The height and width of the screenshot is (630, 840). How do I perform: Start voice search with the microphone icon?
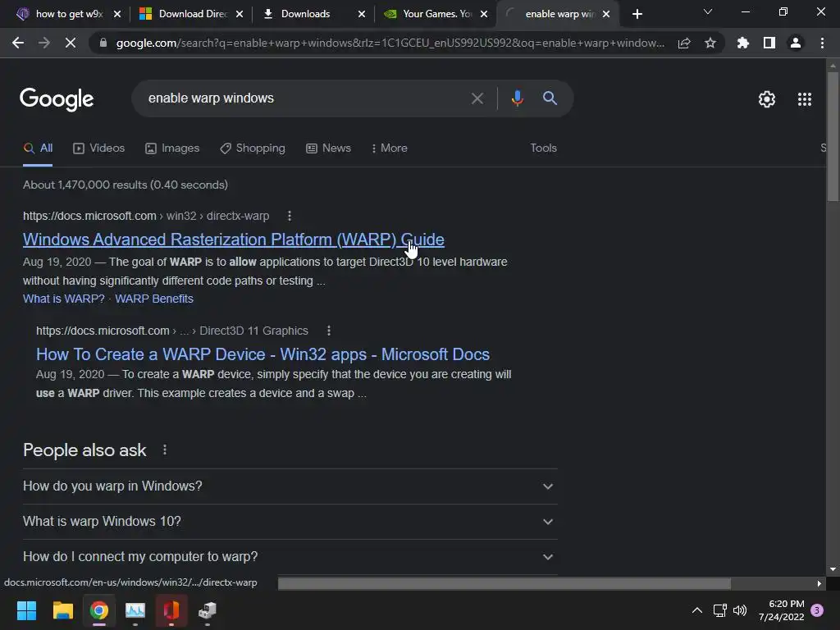(x=517, y=98)
